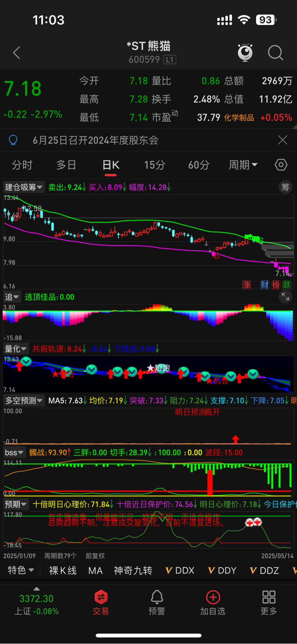Tap current price 7.18

pyautogui.click(x=23, y=88)
